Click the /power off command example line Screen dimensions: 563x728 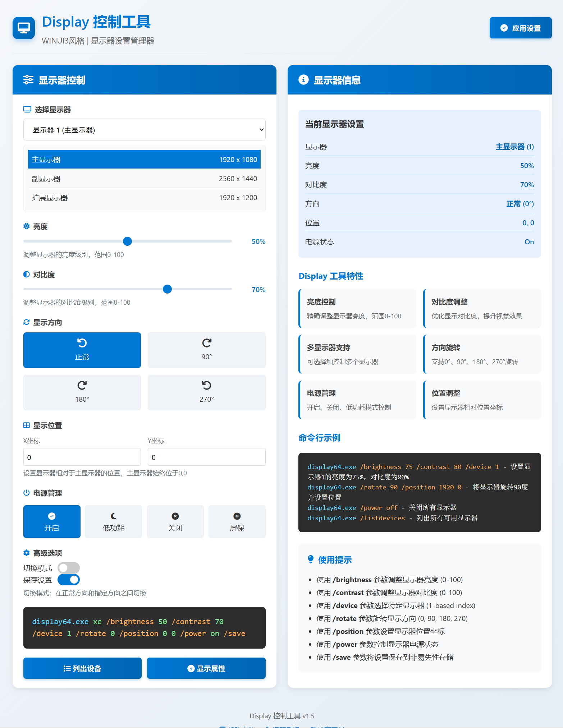[382, 507]
